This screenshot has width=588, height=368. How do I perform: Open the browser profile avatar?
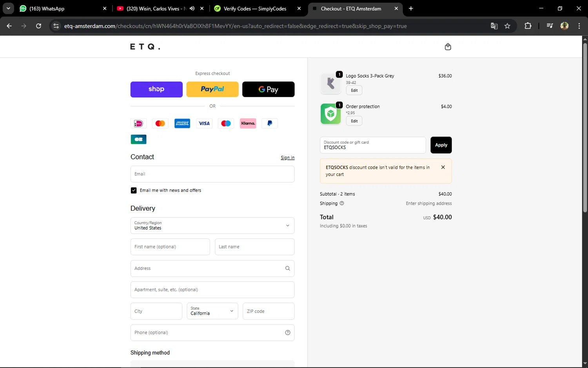(564, 26)
